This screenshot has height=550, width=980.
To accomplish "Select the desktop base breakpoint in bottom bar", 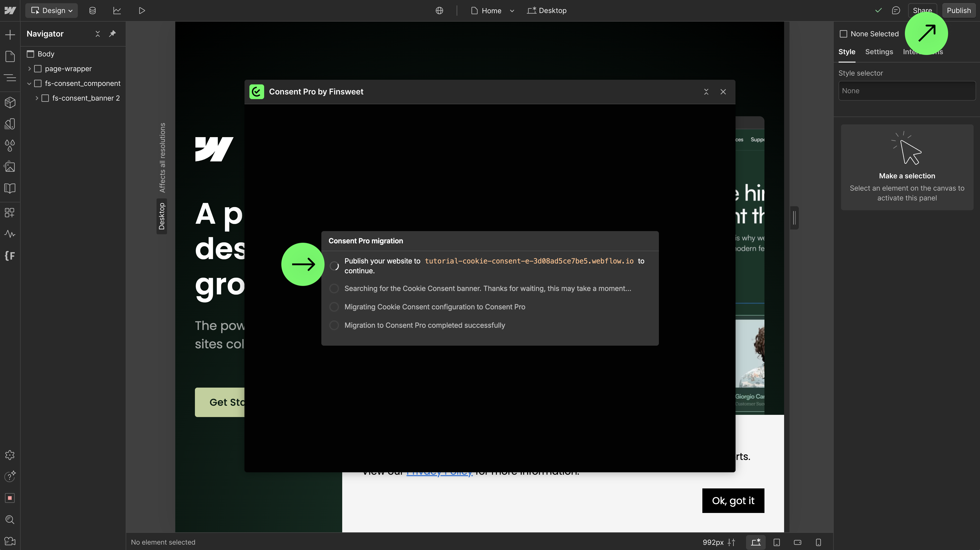I will (x=756, y=542).
